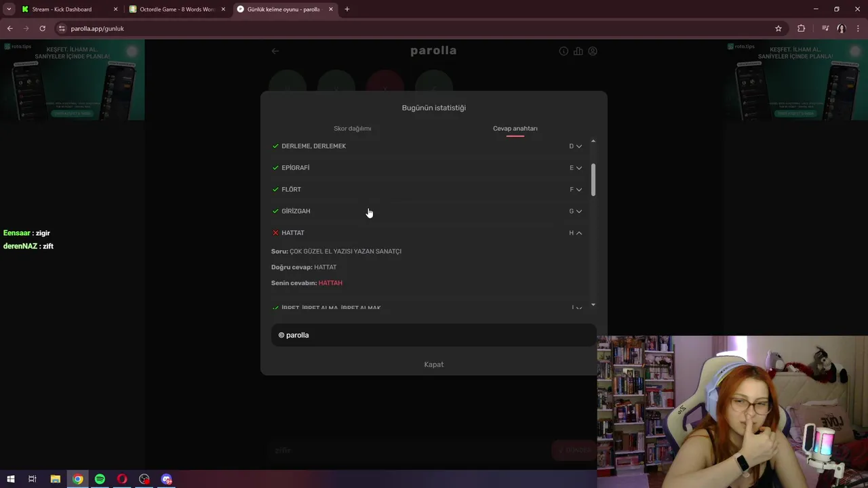The image size is (868, 488).
Task: Open the Chrome profile avatar
Action: [x=842, y=28]
